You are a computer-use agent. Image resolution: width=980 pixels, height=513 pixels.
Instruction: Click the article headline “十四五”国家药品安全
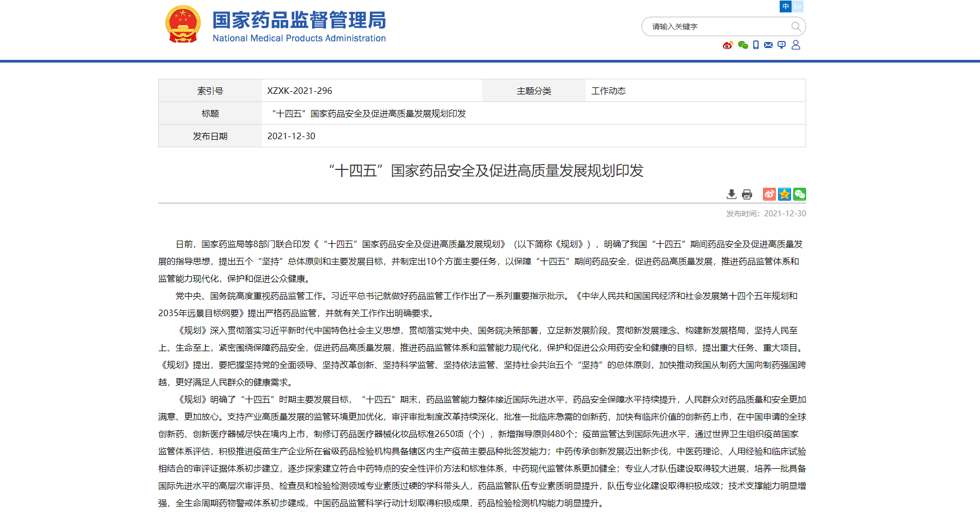486,171
